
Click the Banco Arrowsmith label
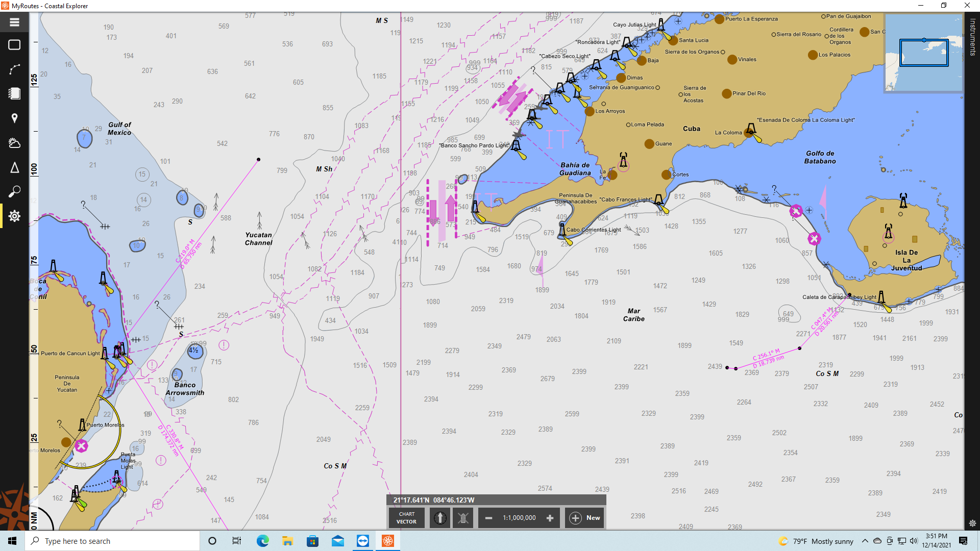185,389
